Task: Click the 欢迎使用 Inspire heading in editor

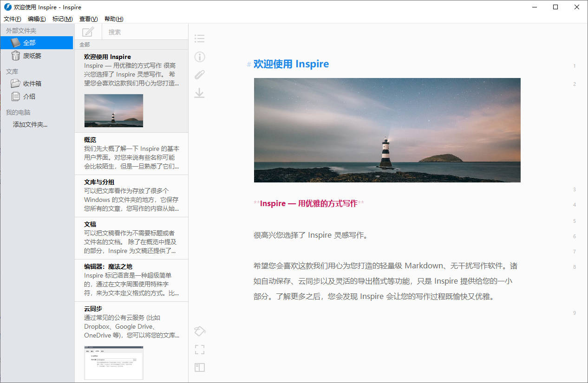Action: [x=291, y=64]
